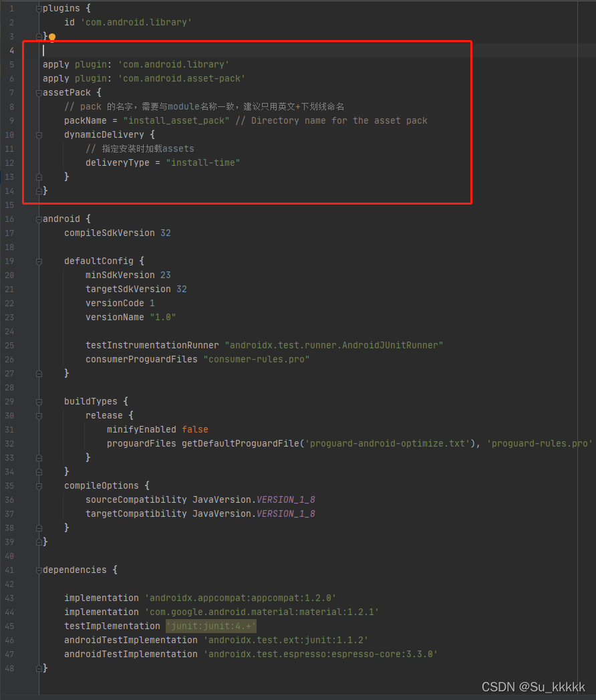Click versionName string "1.0"
The width and height of the screenshot is (596, 700).
click(163, 318)
